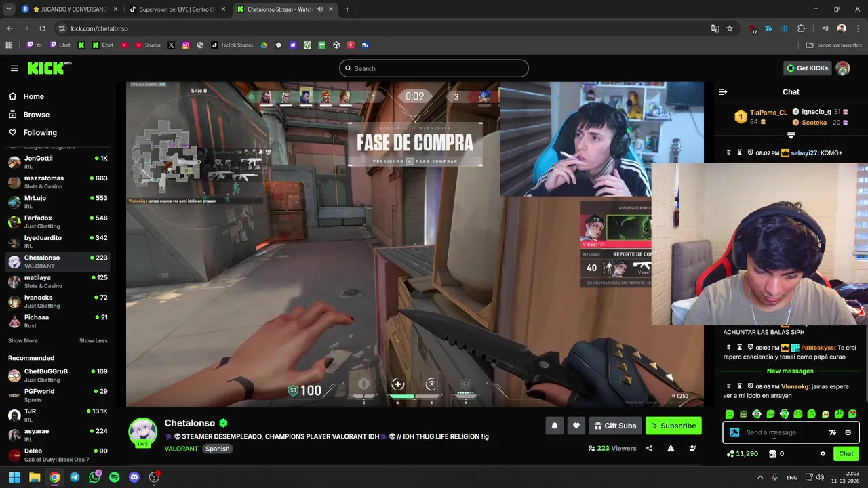Image resolution: width=868 pixels, height=488 pixels.
Task: Collapse the chat panel with arrow icon
Action: pyautogui.click(x=723, y=91)
